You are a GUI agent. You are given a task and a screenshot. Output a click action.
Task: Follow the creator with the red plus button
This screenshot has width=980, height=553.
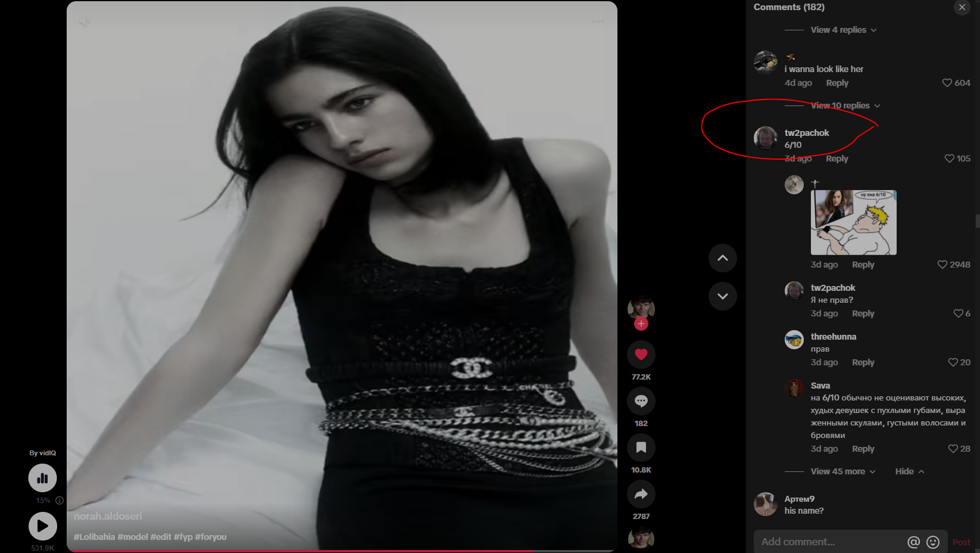(x=641, y=324)
